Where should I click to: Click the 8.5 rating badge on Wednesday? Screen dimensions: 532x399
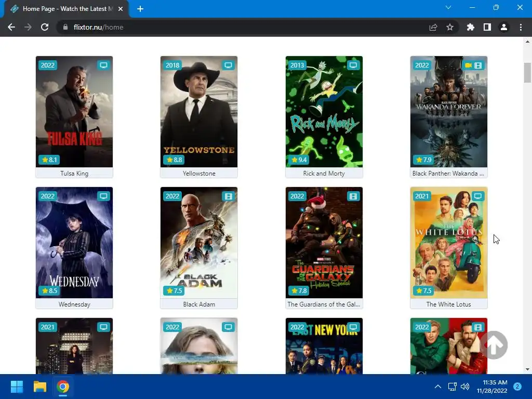click(49, 290)
